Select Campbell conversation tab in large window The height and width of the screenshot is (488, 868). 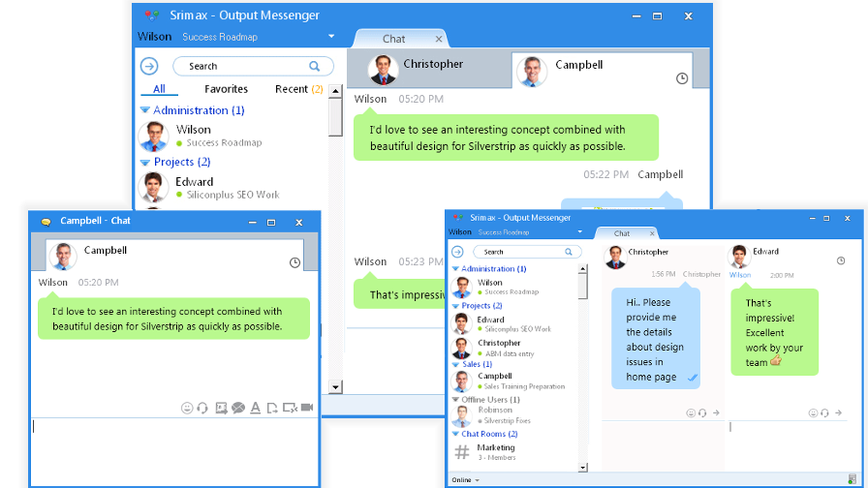(x=602, y=71)
